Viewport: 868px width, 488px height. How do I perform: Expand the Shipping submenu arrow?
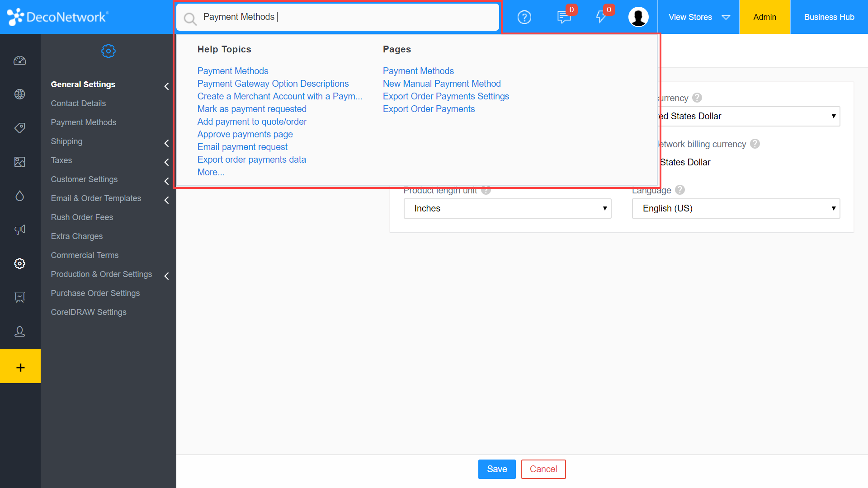click(x=166, y=143)
